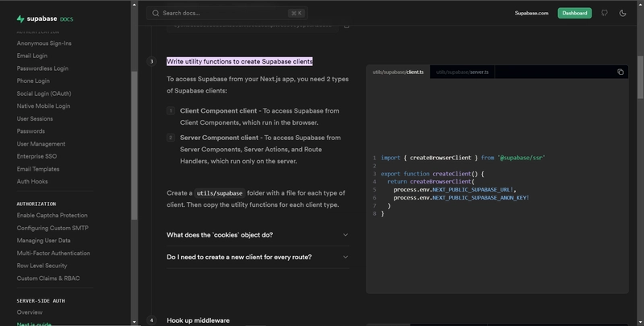Open the Dashboard button
This screenshot has height=326, width=644.
tap(575, 13)
